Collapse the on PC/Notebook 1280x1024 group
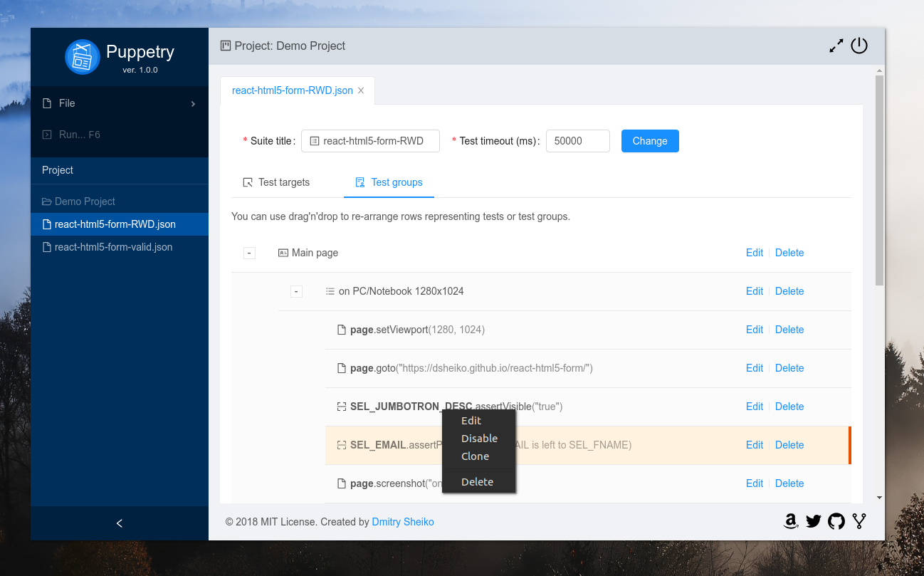Screen dimensions: 924x576 click(296, 291)
